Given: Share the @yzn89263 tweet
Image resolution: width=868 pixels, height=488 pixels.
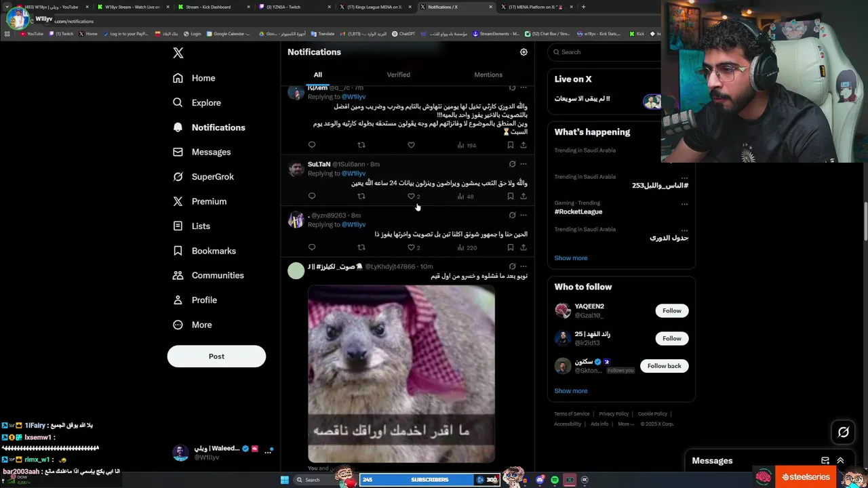Looking at the screenshot, I should [x=524, y=247].
